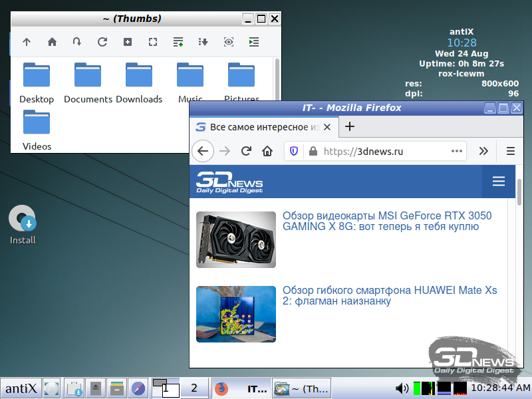Open page actions three-dot menu in address bar

457,151
